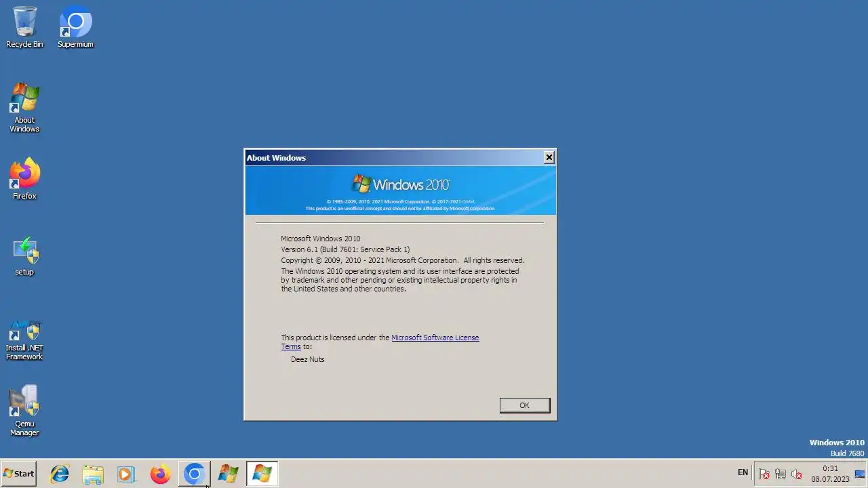Click the active About Windows taskbar button
This screenshot has width=868, height=488.
262,474
